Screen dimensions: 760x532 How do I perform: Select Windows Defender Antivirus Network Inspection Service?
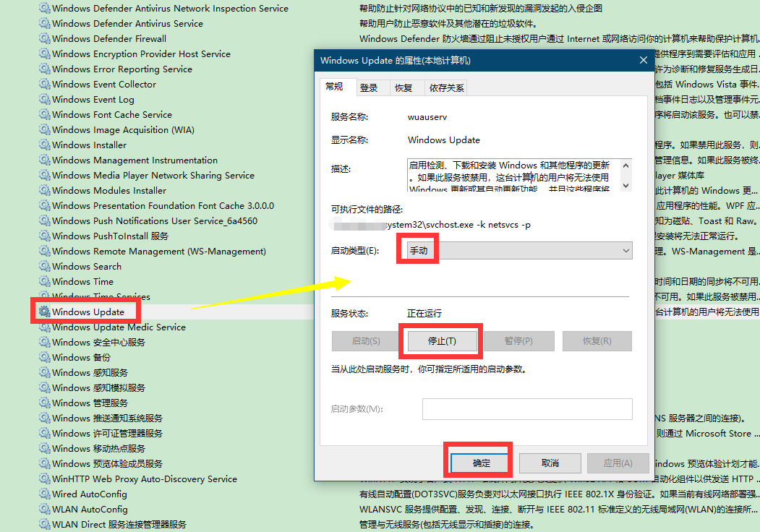[170, 8]
